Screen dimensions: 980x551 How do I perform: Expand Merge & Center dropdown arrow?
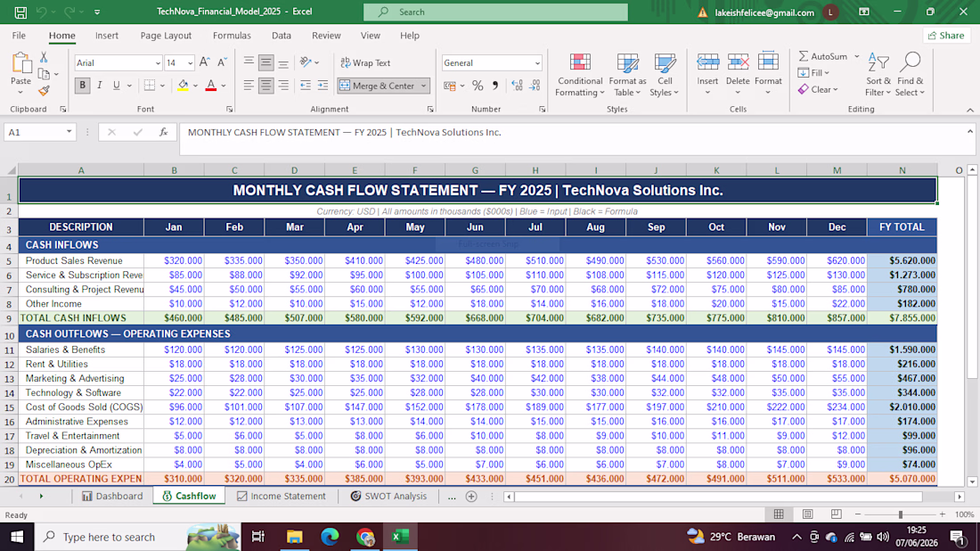pyautogui.click(x=424, y=86)
